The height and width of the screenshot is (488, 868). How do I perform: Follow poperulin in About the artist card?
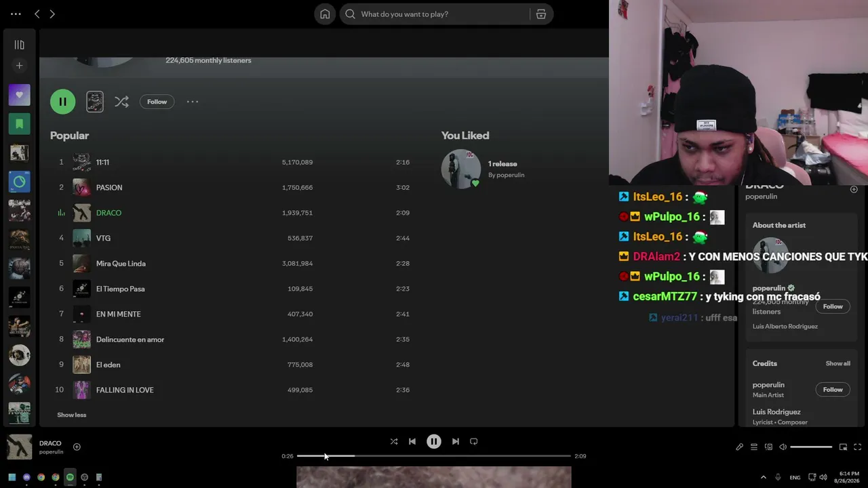(833, 306)
